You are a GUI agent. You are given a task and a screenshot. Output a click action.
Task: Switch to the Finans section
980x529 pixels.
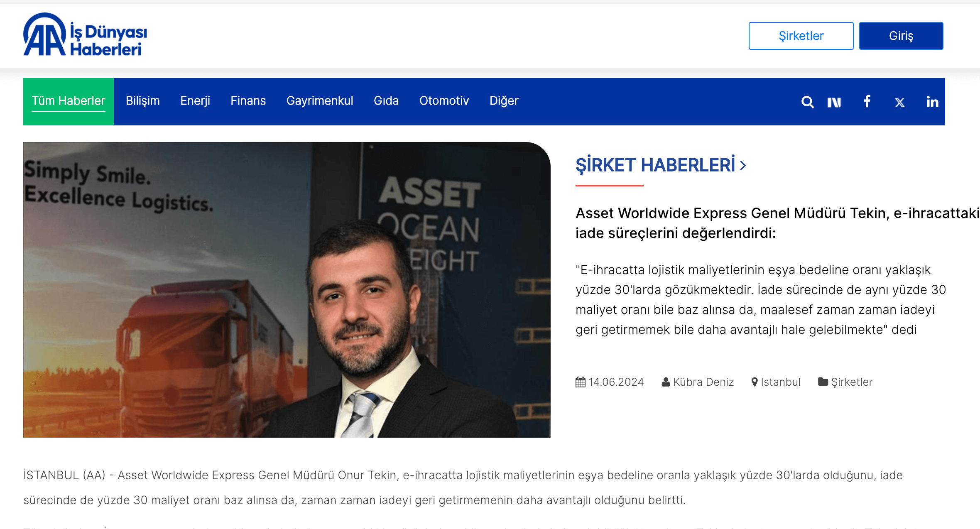click(248, 101)
